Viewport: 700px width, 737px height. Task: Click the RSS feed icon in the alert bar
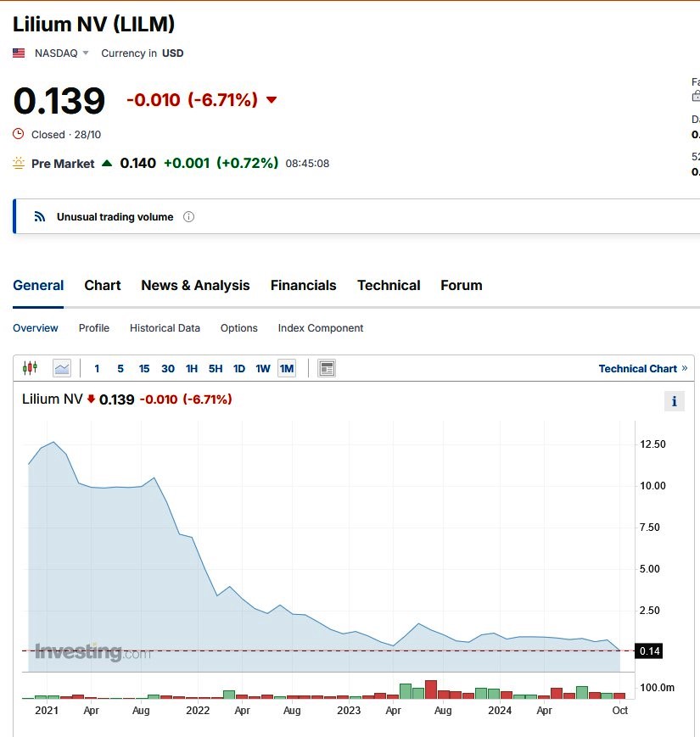pos(40,216)
